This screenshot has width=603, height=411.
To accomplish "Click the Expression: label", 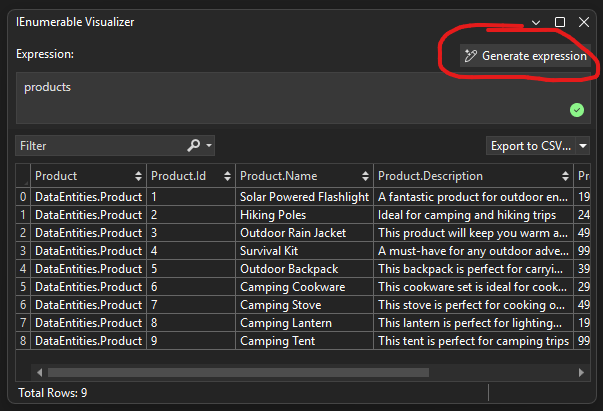I will pyautogui.click(x=45, y=54).
